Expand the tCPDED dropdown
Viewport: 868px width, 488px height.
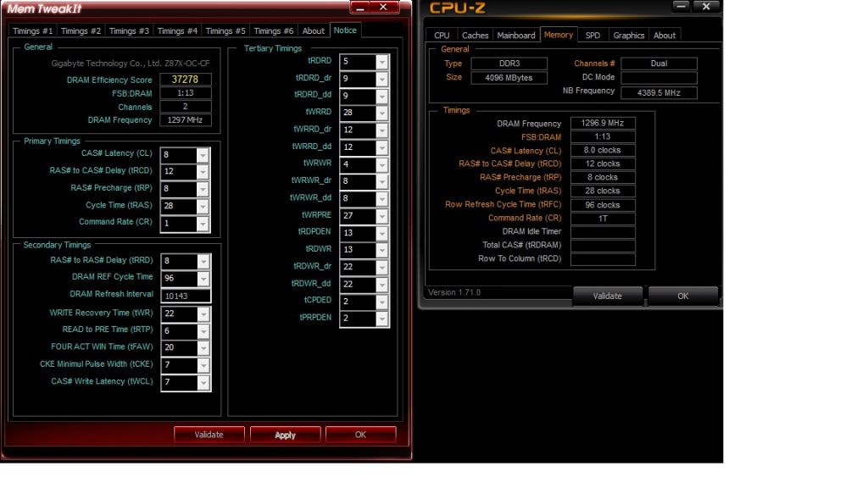click(x=382, y=302)
